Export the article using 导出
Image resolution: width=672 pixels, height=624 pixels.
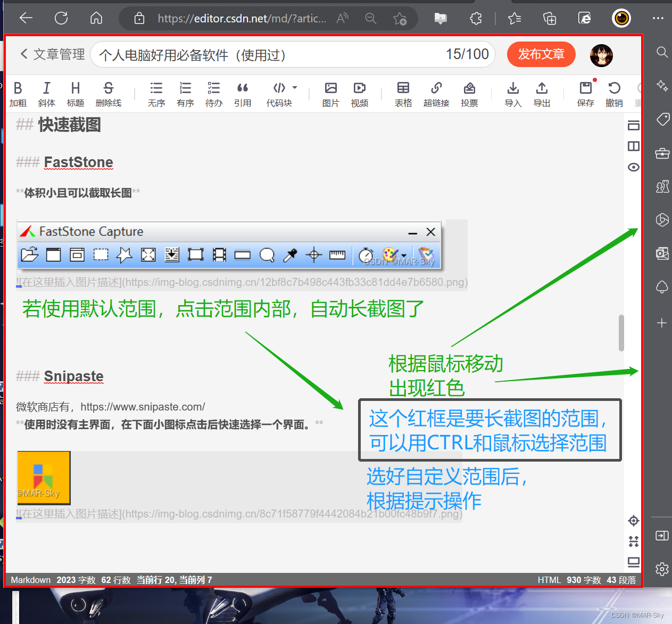pos(542,94)
